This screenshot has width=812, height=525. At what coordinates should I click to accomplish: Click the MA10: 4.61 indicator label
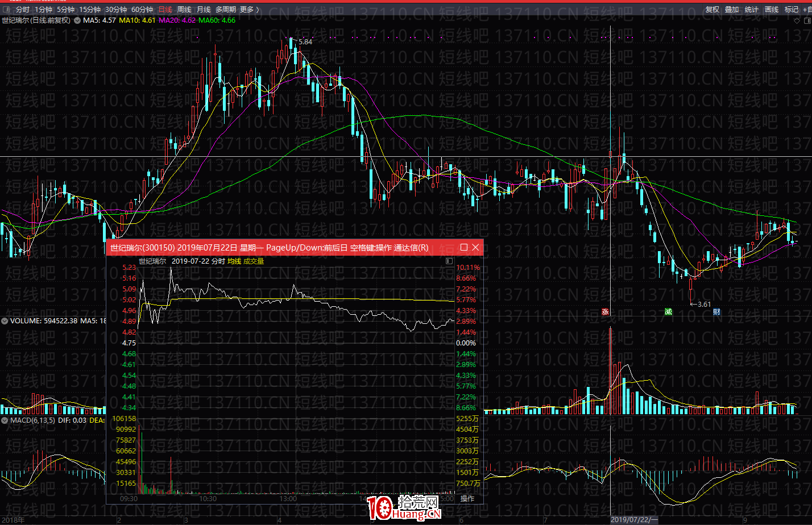137,20
